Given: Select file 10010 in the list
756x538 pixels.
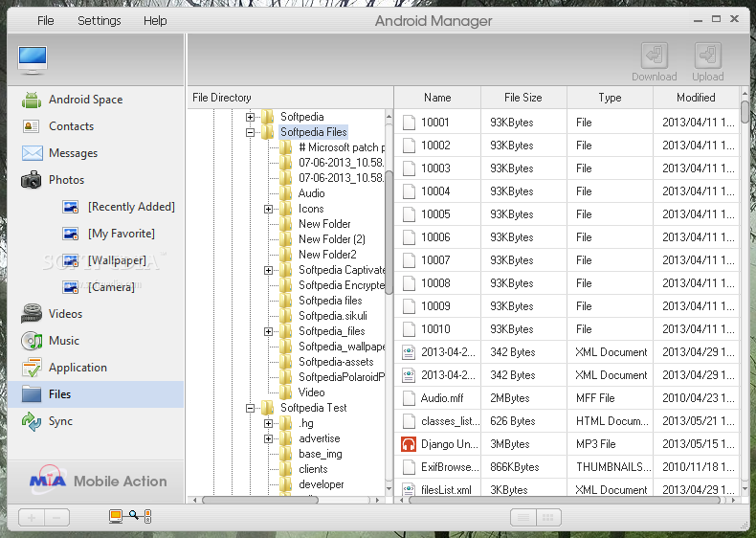Looking at the screenshot, I should [x=567, y=329].
